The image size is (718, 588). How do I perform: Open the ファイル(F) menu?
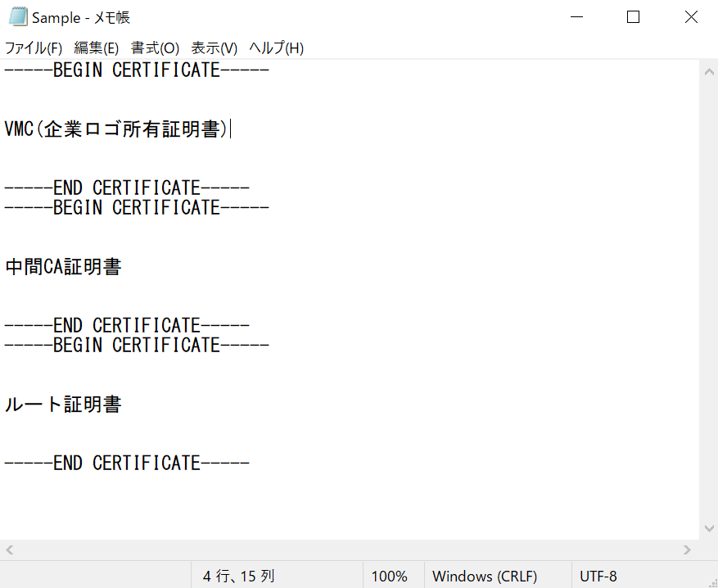34,48
